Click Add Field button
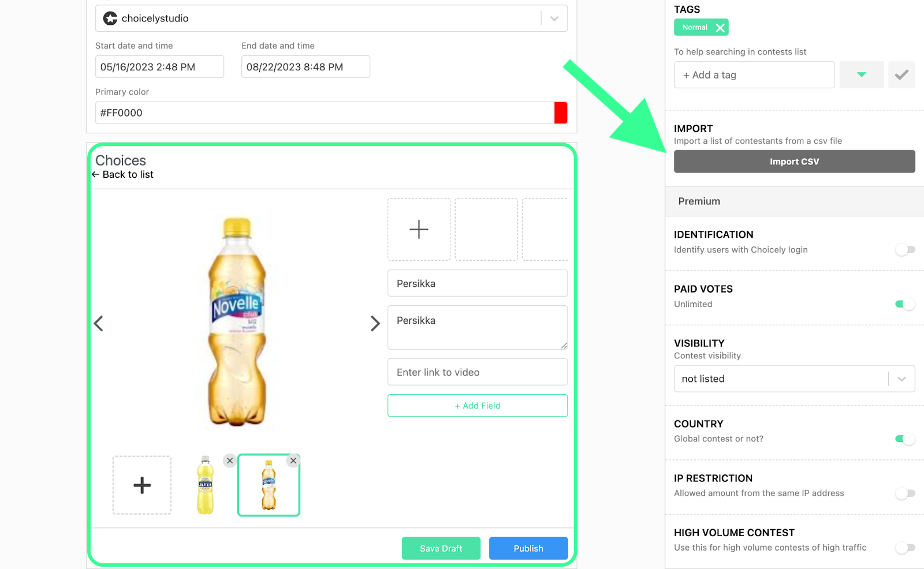The image size is (924, 569). [x=478, y=406]
